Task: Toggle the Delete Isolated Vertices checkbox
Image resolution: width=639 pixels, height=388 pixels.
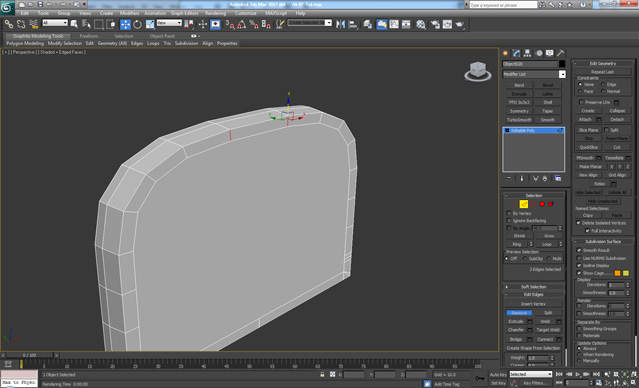Action: (x=578, y=223)
